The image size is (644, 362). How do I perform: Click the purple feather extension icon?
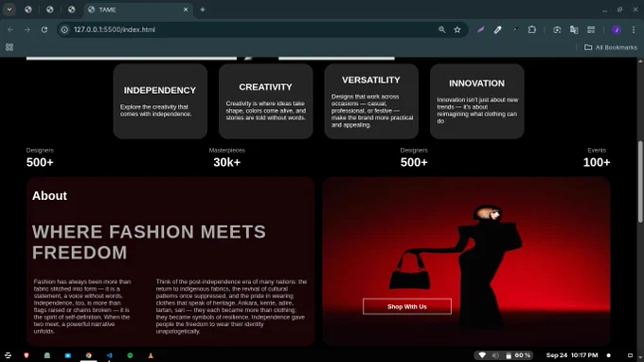tap(480, 29)
